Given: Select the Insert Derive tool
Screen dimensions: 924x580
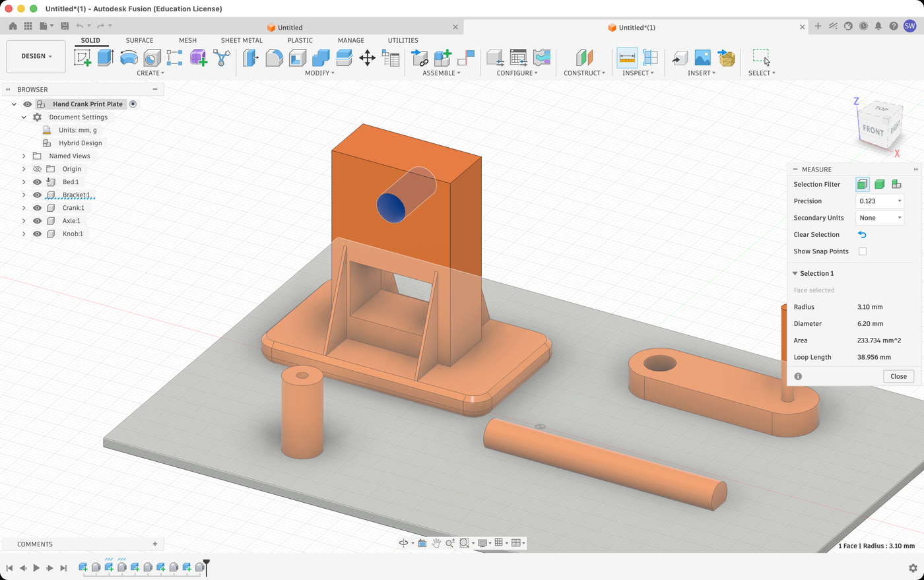Looking at the screenshot, I should (680, 58).
